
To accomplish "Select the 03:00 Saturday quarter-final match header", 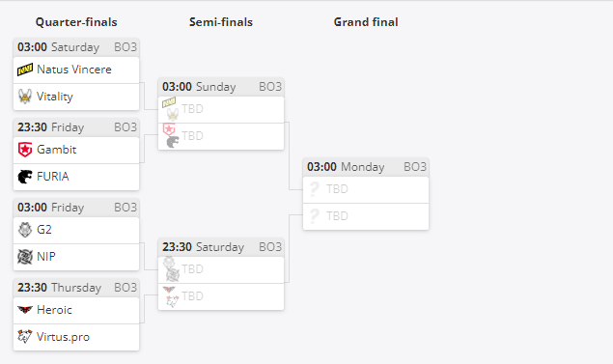I will click(x=76, y=47).
